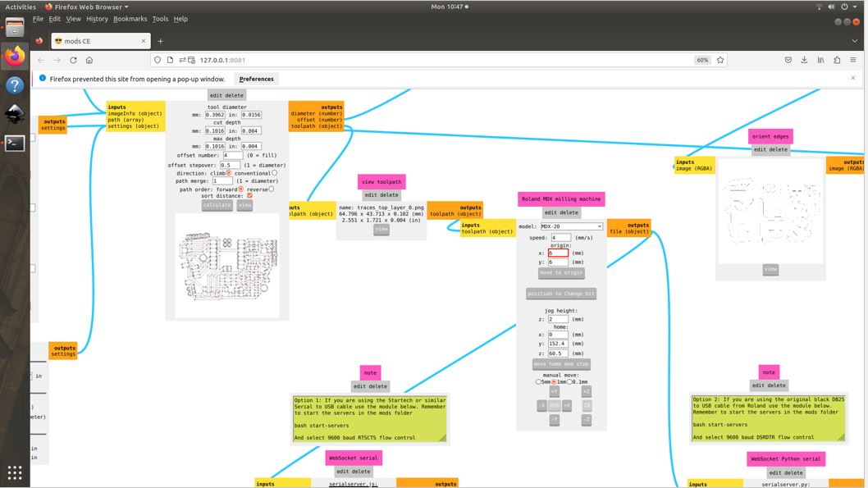The image size is (868, 488).
Task: Open the Firefox hamburger application menu
Action: pyautogui.click(x=853, y=60)
